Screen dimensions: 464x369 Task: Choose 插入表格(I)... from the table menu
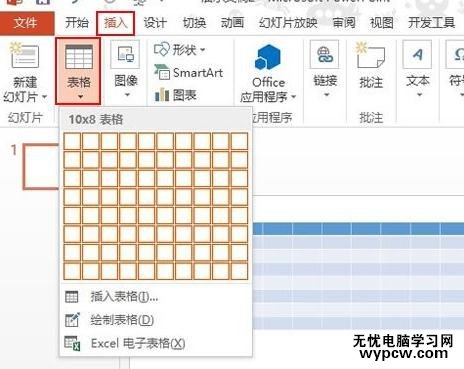click(x=155, y=297)
